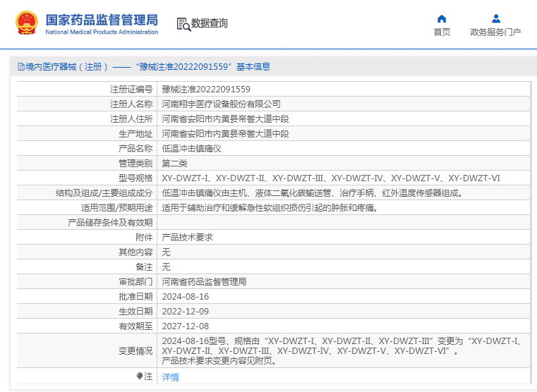
Task: Click the 型号规格 row label
Action: pos(135,178)
